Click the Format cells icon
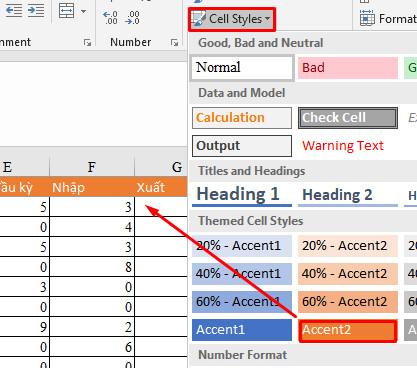Screen dimensions: 417x368 point(367,19)
